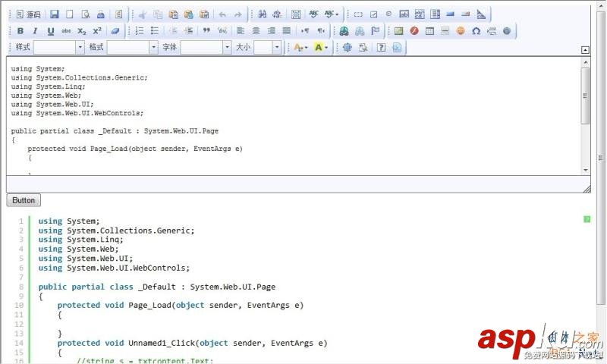The height and width of the screenshot is (364, 607).
Task: Click the page vertical scrollbar
Action: point(601,158)
